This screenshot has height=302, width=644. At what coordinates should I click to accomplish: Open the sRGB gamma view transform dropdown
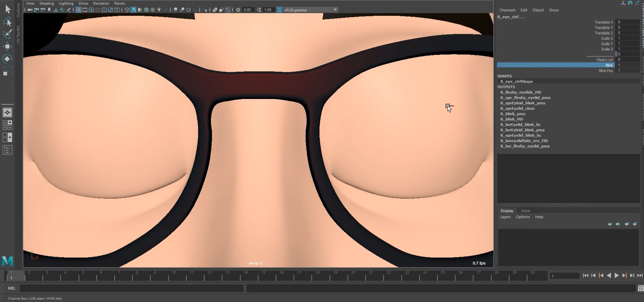point(335,10)
